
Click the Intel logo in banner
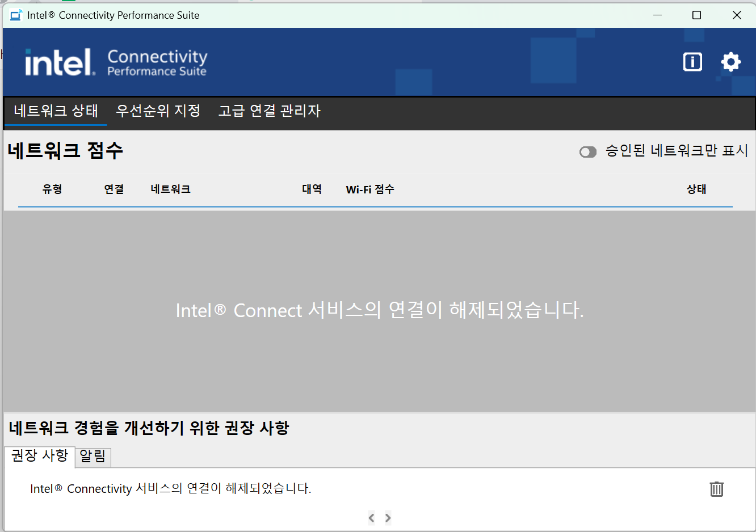[x=60, y=62]
